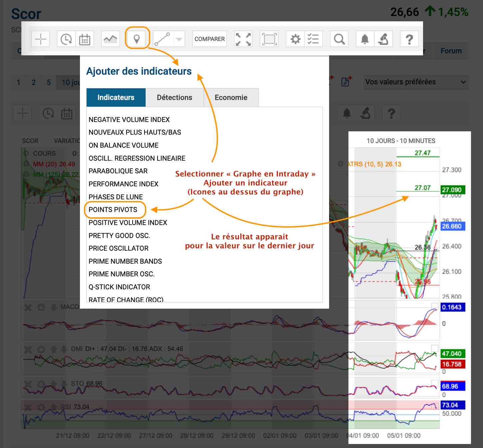
Task: Select POINTS PIVOTS indicator
Action: tap(113, 210)
